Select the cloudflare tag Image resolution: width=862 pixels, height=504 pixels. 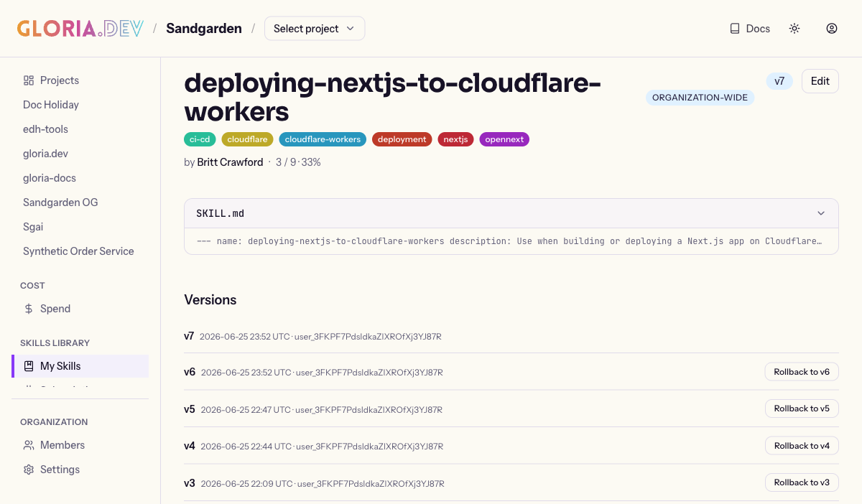click(247, 139)
